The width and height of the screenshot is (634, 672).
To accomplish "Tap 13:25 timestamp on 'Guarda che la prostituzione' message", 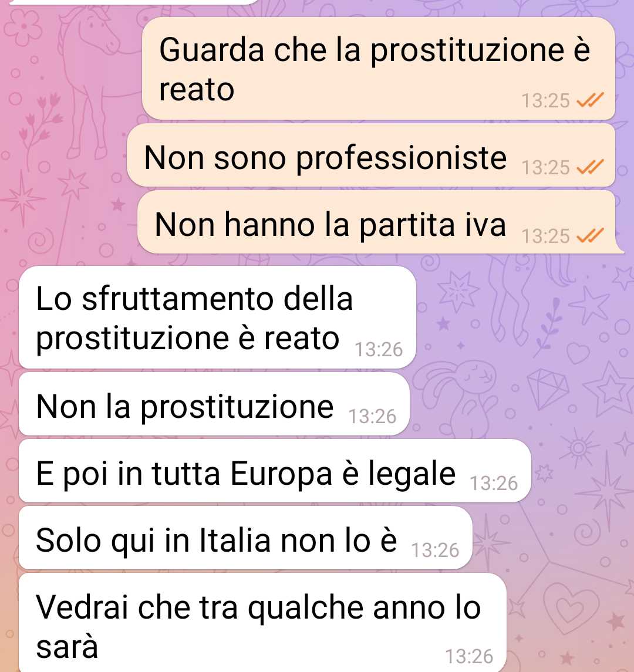I will click(545, 101).
